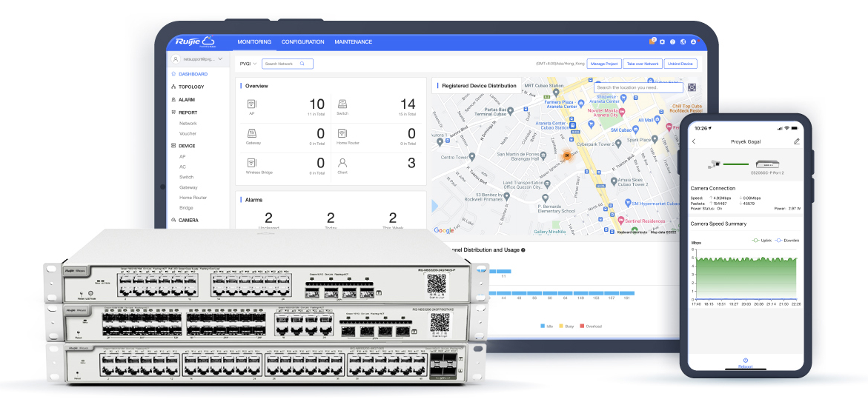Click the orange device cluster marker on map
Viewport: 868px width, 402px height.
566,155
